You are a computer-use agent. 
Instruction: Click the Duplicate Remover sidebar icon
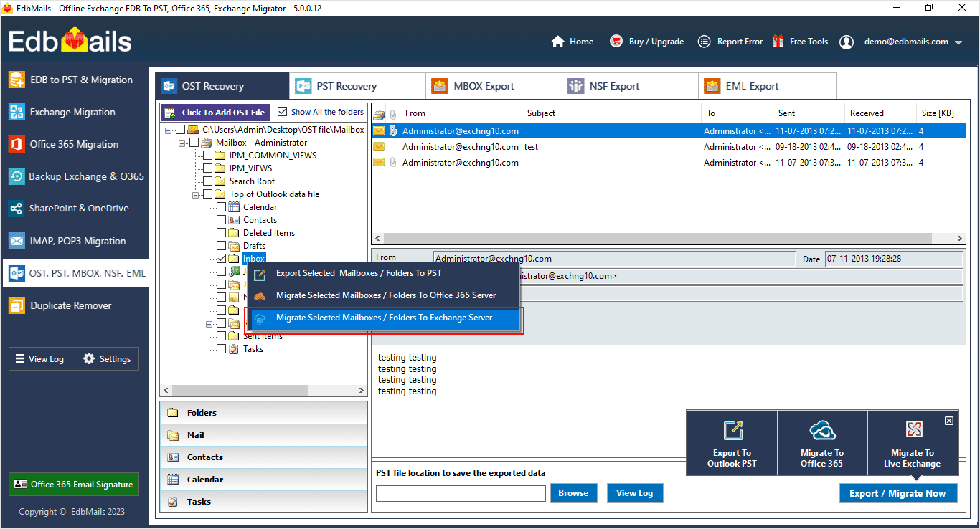tap(17, 305)
